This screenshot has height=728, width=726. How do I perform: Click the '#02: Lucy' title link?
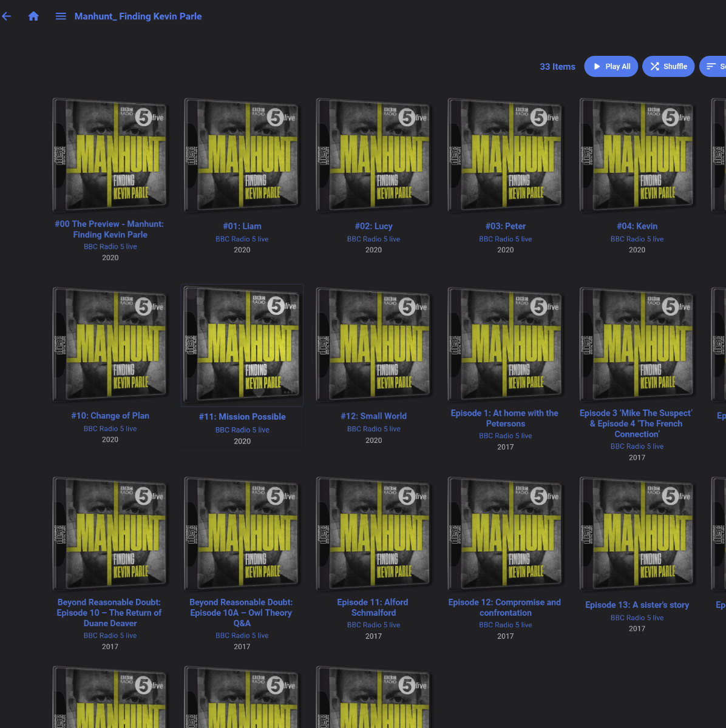(373, 226)
